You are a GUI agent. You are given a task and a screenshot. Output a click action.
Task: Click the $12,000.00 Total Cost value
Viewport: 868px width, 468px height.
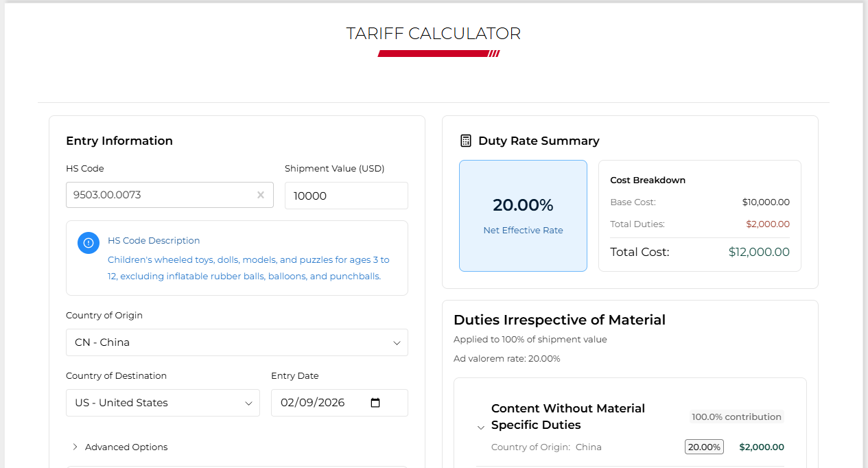point(759,252)
